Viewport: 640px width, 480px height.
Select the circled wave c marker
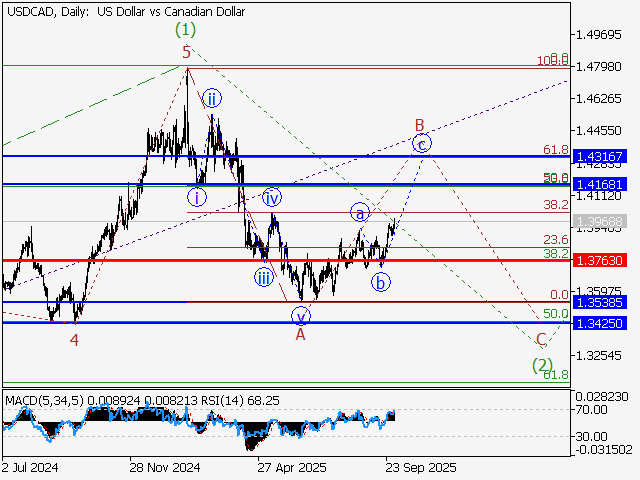pyautogui.click(x=423, y=143)
